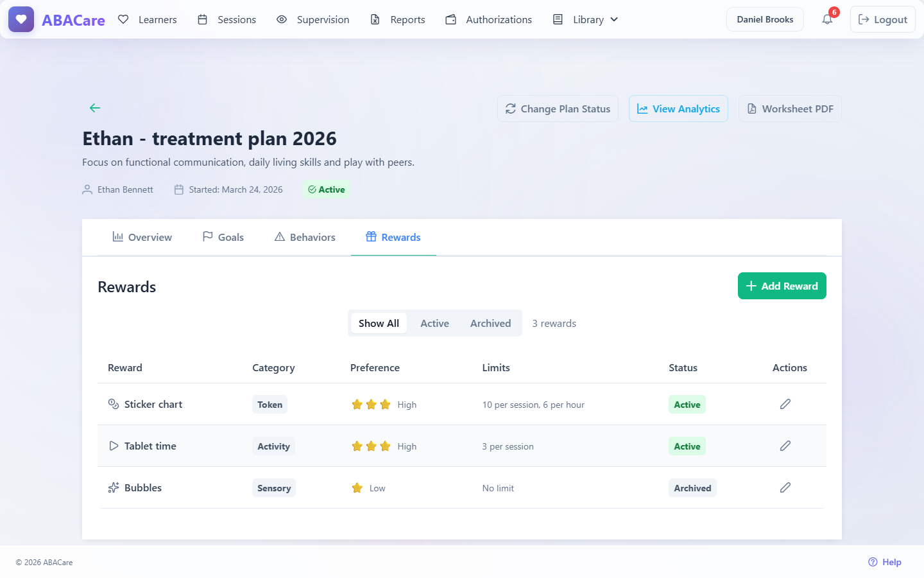Edit the Tablet time reward pencil icon
Image resolution: width=924 pixels, height=578 pixels.
[785, 446]
